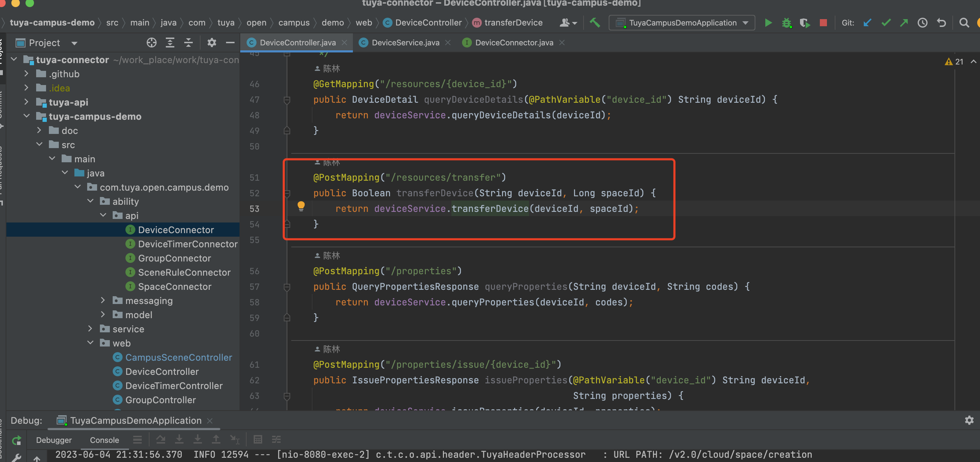Open CampusSceneController in project tree
The width and height of the screenshot is (980, 462).
click(x=178, y=357)
